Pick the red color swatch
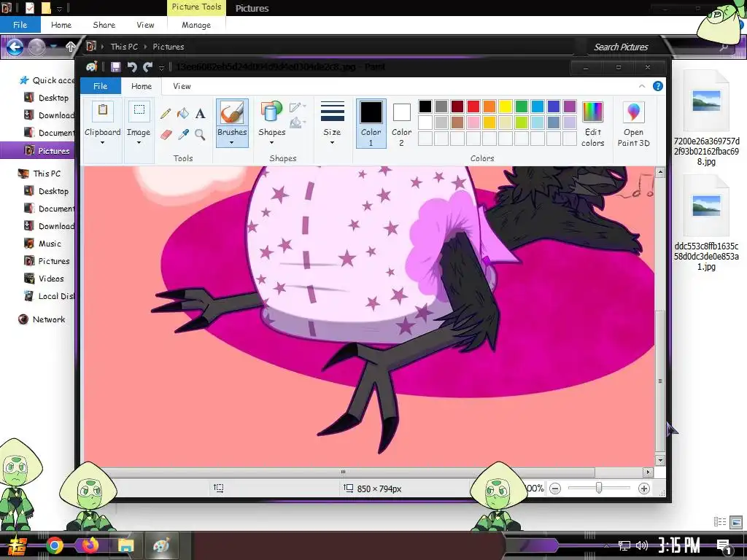 click(x=473, y=106)
